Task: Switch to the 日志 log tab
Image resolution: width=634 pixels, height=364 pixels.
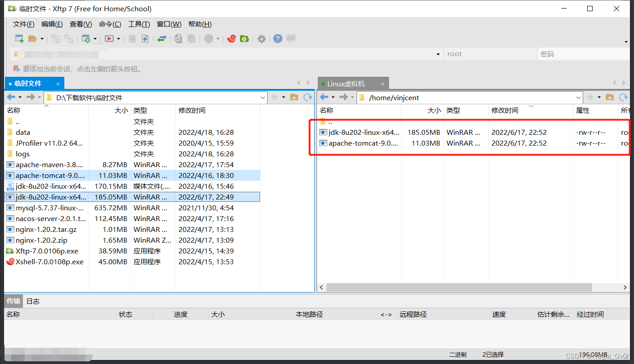Action: coord(33,301)
